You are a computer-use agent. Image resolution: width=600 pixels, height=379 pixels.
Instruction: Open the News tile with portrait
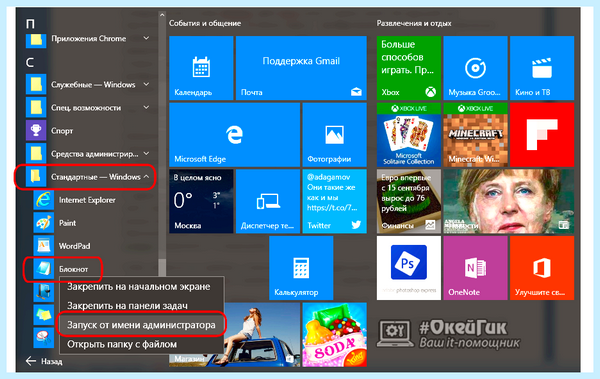click(x=509, y=201)
